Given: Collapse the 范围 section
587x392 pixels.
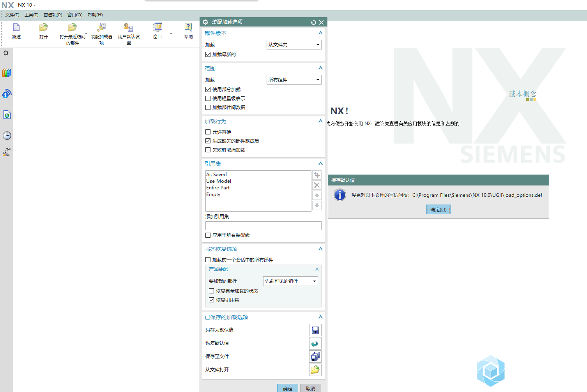Looking at the screenshot, I should pyautogui.click(x=320, y=68).
